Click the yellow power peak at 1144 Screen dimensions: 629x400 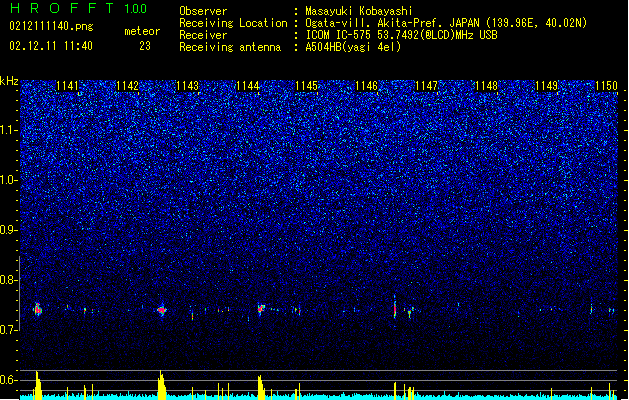click(261, 388)
